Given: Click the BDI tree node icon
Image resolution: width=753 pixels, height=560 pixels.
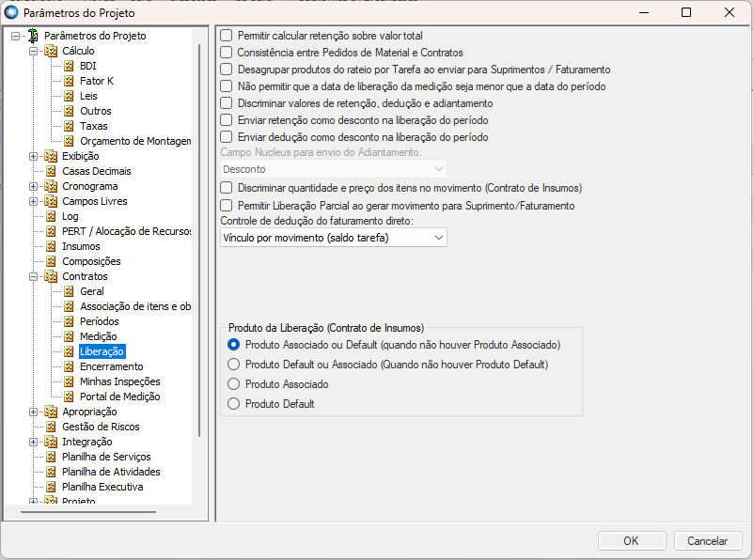Looking at the screenshot, I should tap(69, 66).
